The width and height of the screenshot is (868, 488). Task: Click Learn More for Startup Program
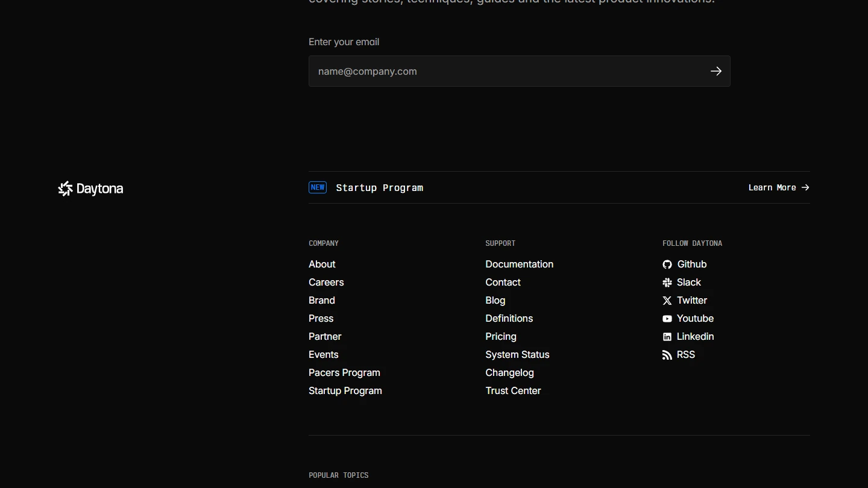pyautogui.click(x=778, y=187)
